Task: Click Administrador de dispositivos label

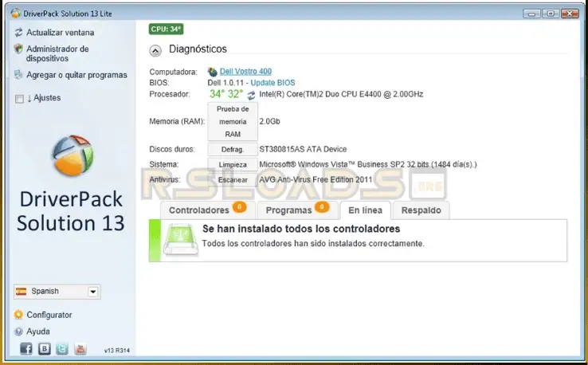Action: point(57,53)
